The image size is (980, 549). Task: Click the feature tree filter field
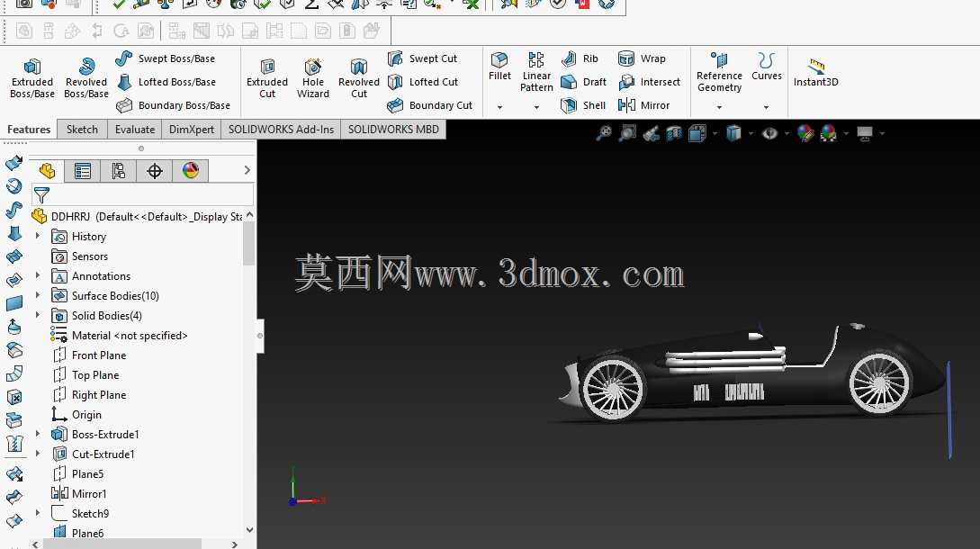[x=142, y=194]
